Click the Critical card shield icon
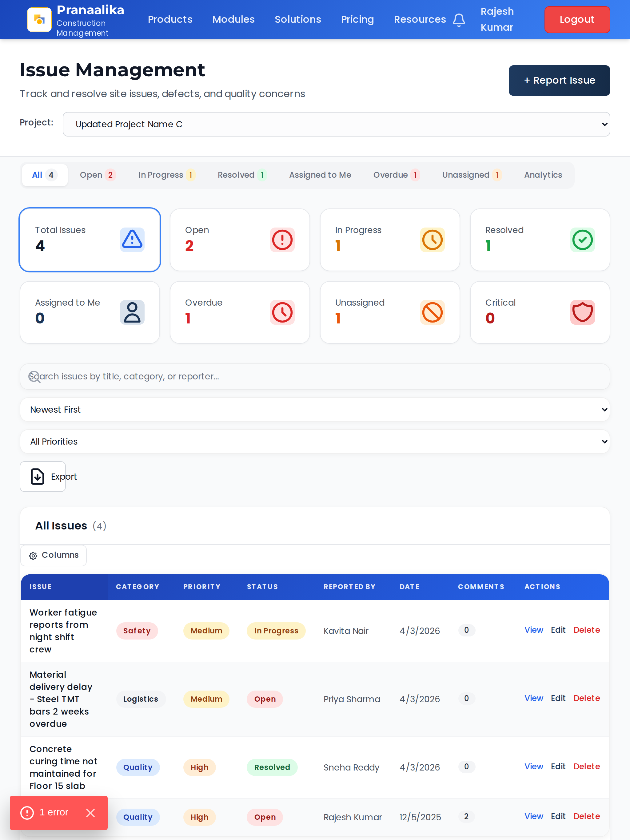 coord(583,312)
